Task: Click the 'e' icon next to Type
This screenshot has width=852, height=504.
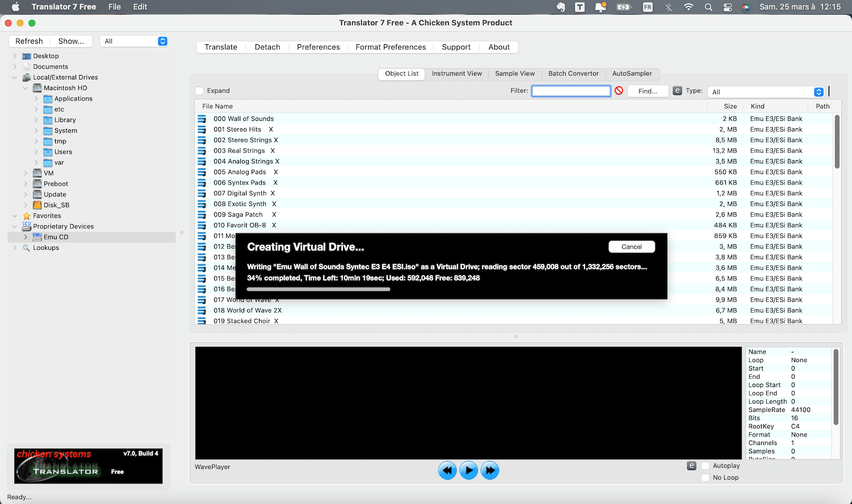Action: 677,91
